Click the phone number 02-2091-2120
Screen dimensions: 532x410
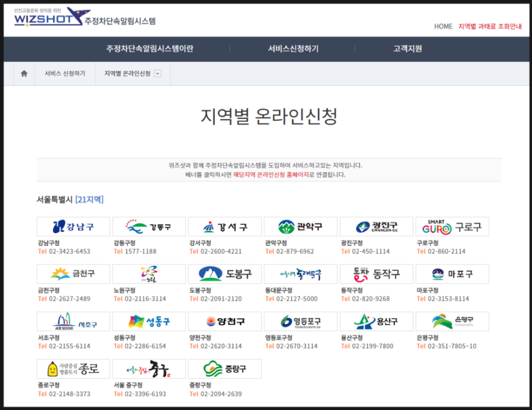[x=221, y=299]
